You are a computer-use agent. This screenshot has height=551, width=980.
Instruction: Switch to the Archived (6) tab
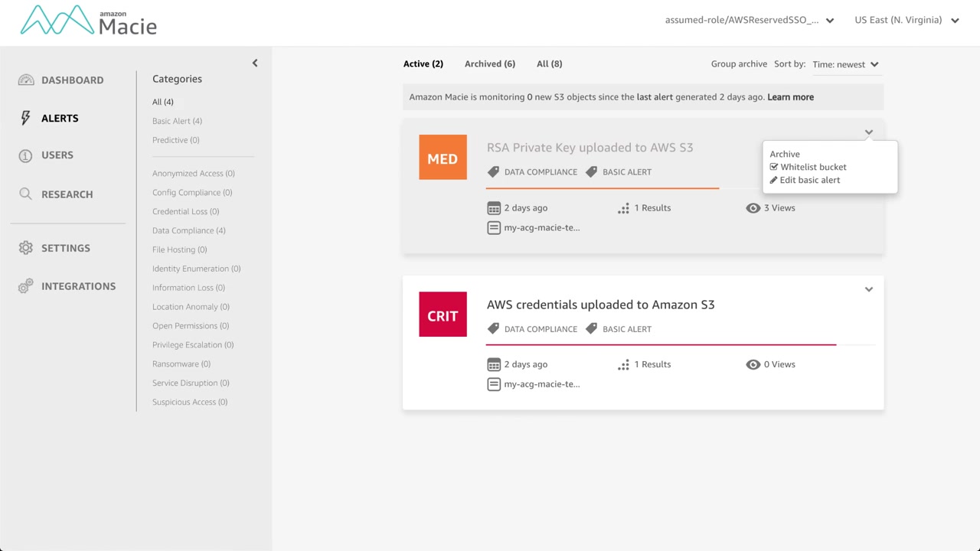(x=490, y=64)
